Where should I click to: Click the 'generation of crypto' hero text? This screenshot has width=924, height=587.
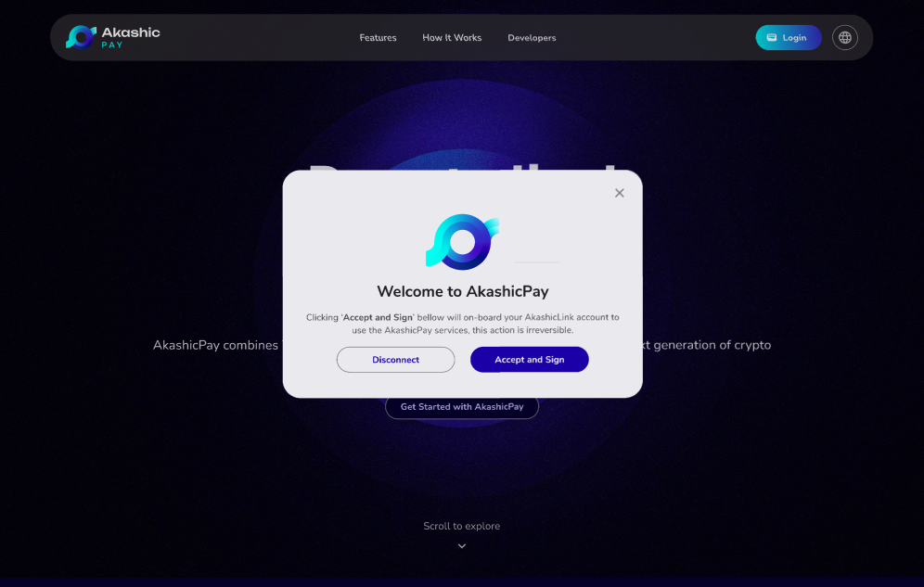712,345
